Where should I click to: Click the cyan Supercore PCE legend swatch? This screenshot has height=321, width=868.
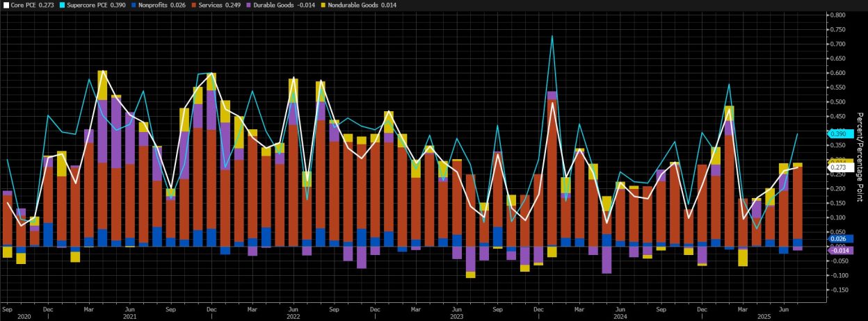coord(63,6)
